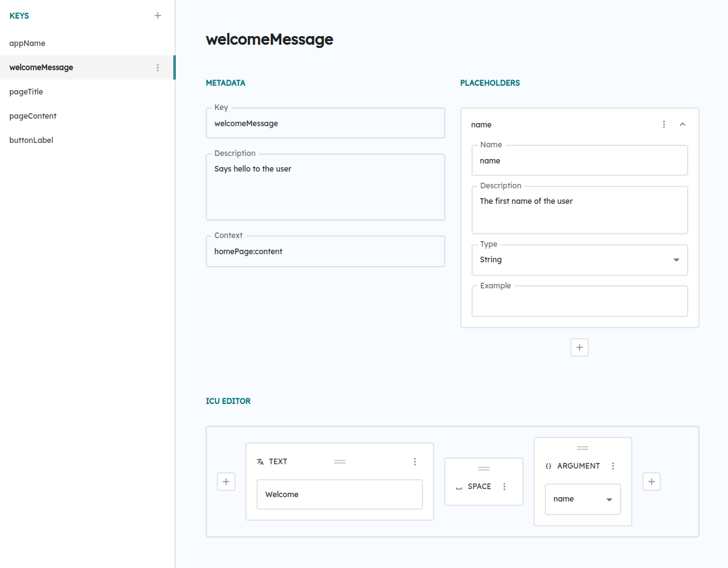
Task: Add ICU element before the TEXT block
Action: point(226,482)
